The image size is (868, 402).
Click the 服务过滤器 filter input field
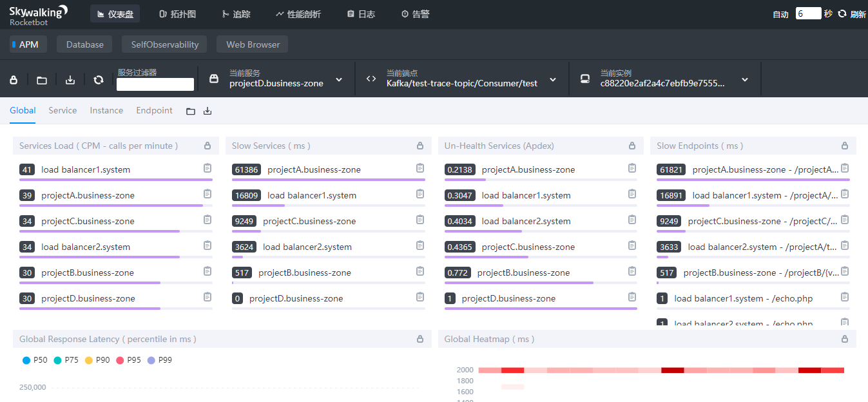click(155, 84)
